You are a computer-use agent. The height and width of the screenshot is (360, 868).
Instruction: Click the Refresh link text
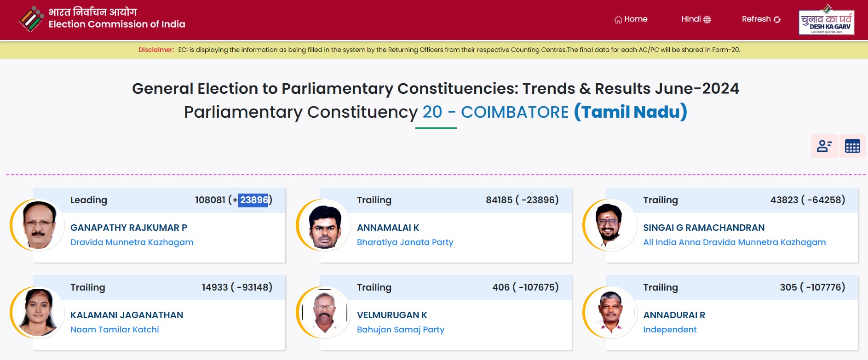click(756, 19)
